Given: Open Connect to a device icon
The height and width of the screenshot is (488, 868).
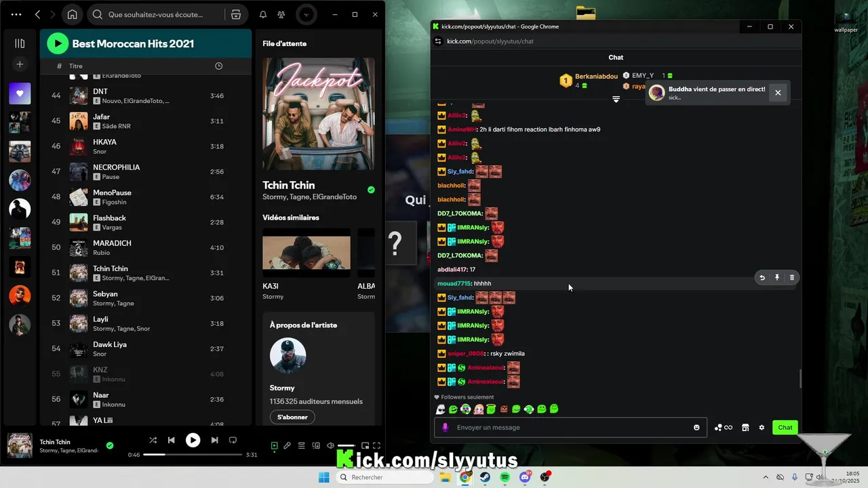Looking at the screenshot, I should [x=316, y=446].
